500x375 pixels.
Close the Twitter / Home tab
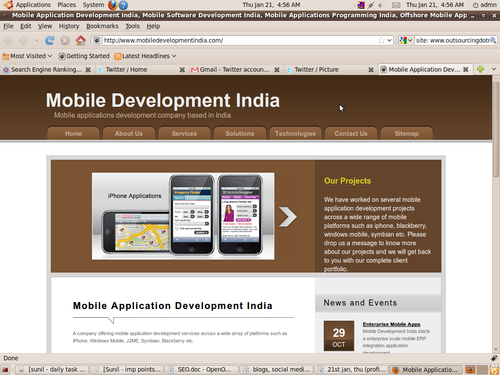click(x=182, y=70)
